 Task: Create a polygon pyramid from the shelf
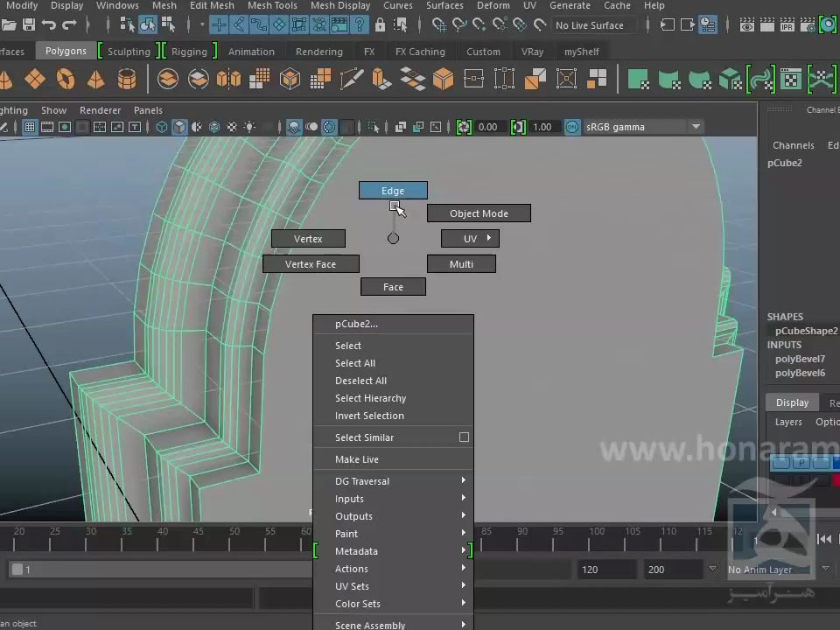[x=96, y=80]
